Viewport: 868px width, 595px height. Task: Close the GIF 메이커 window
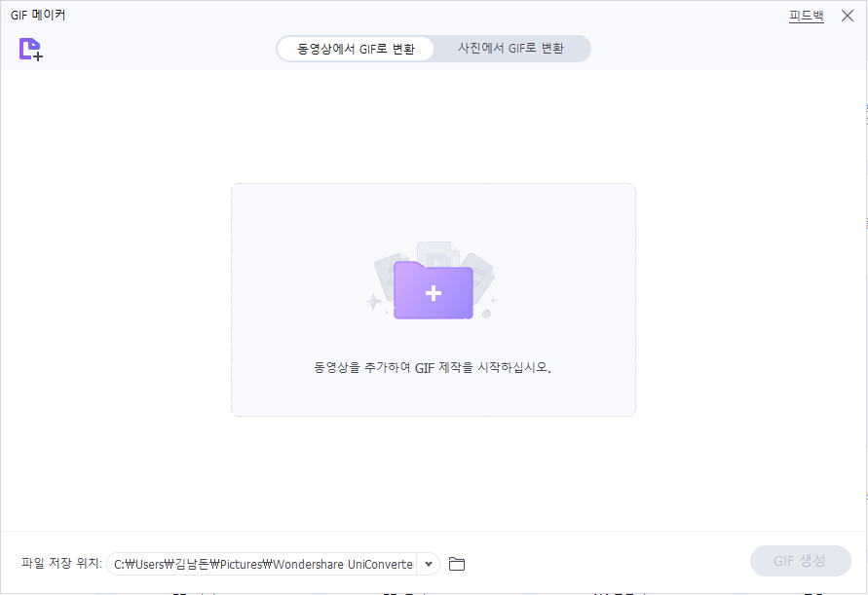click(x=847, y=16)
